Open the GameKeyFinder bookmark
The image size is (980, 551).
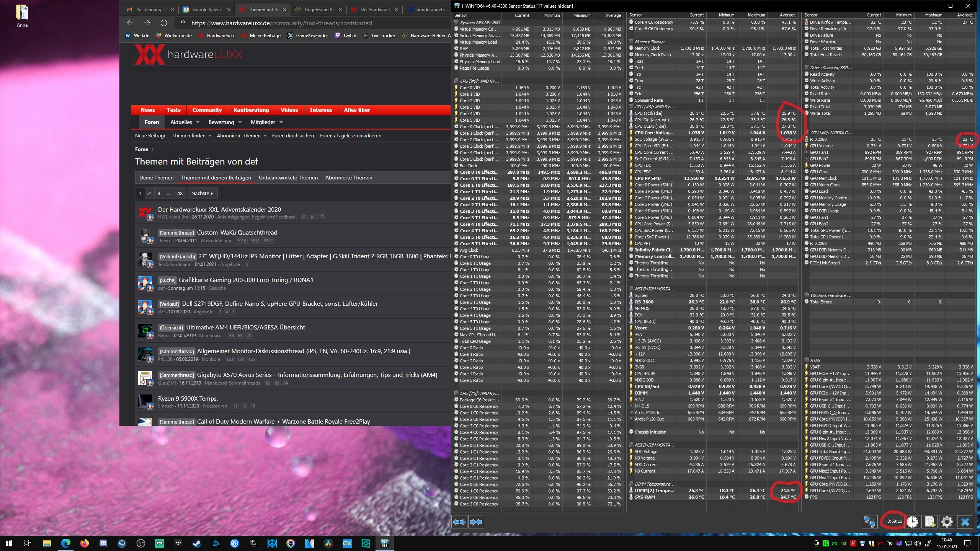[x=307, y=36]
